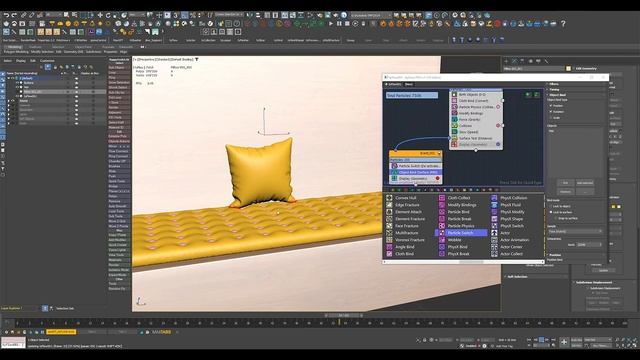Viewport: 640px width, 360px height.
Task: Select Birth Objects operator in event node
Action: [x=473, y=94]
